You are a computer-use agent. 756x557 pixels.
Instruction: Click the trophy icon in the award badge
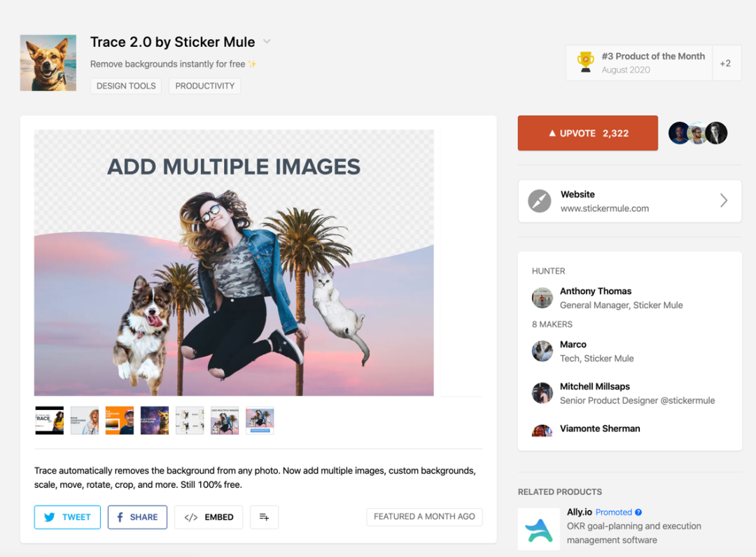pos(585,63)
